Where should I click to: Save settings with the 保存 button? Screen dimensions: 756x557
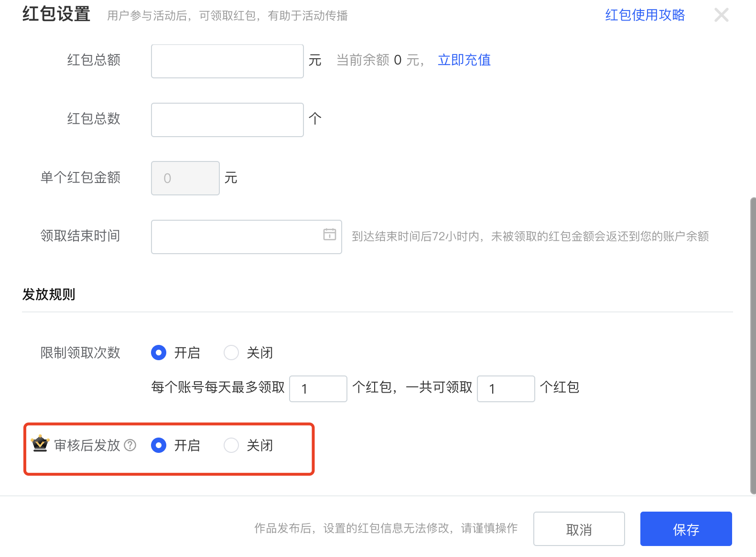click(686, 529)
